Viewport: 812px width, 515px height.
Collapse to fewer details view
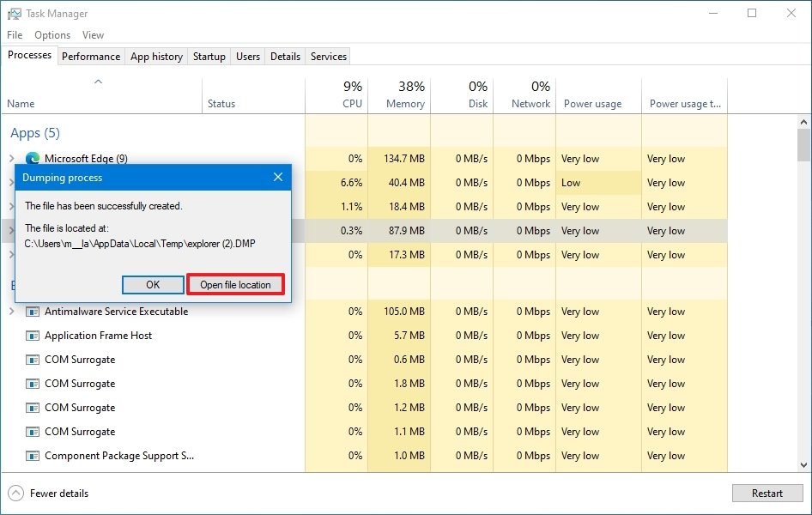(53, 494)
